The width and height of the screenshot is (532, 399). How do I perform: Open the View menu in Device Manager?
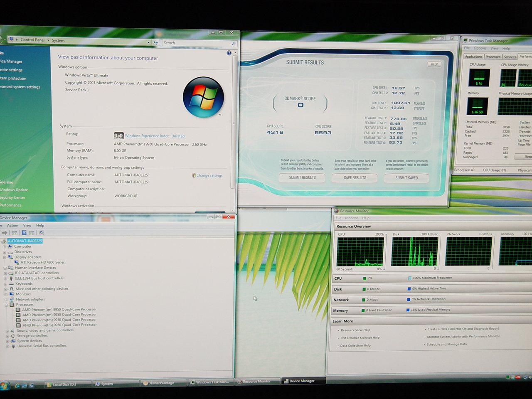[27, 225]
